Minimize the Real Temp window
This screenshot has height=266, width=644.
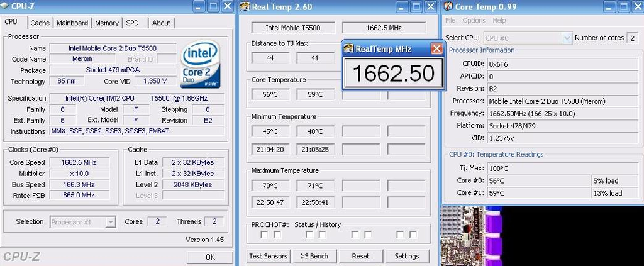(x=403, y=6)
